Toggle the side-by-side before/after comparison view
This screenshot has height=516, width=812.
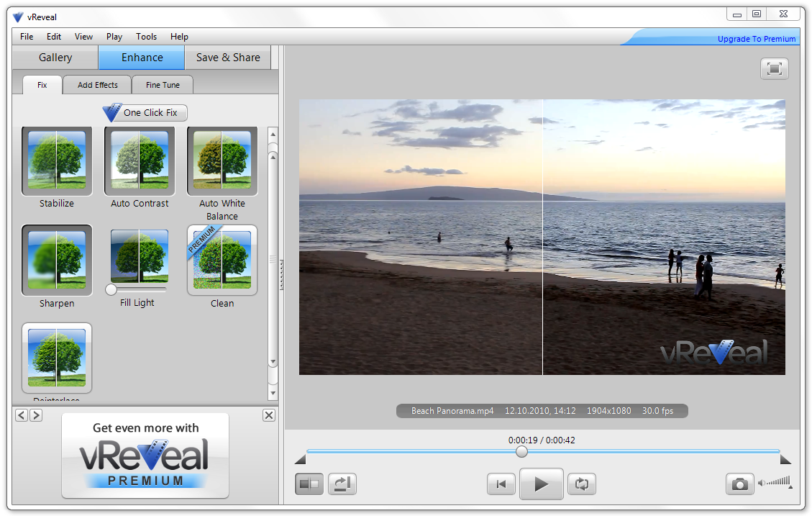click(309, 484)
